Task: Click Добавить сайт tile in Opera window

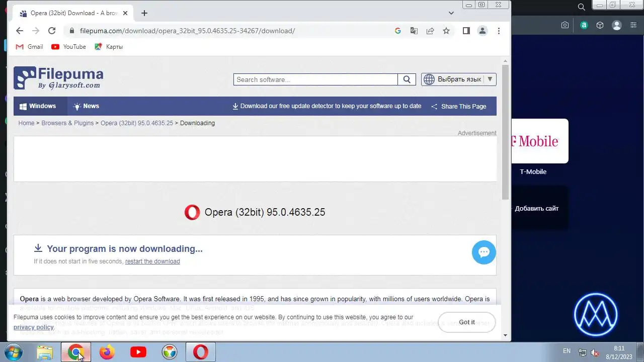Action: [x=540, y=208]
